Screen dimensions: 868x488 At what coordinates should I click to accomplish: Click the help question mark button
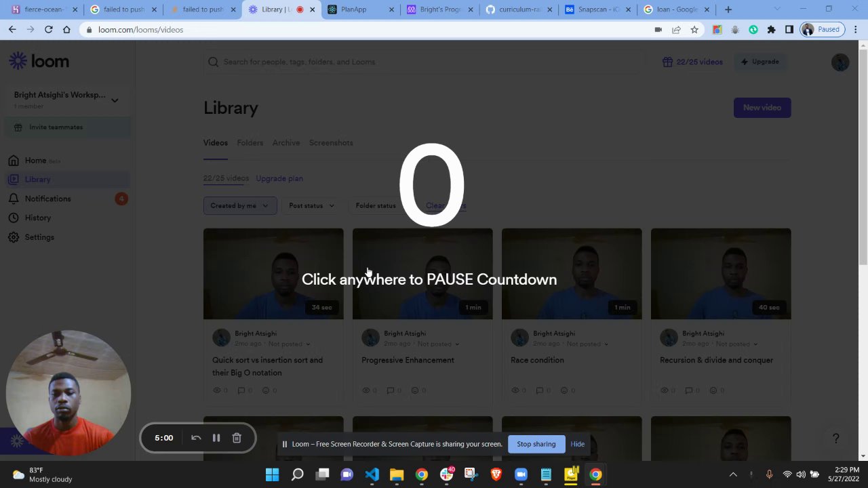click(836, 439)
